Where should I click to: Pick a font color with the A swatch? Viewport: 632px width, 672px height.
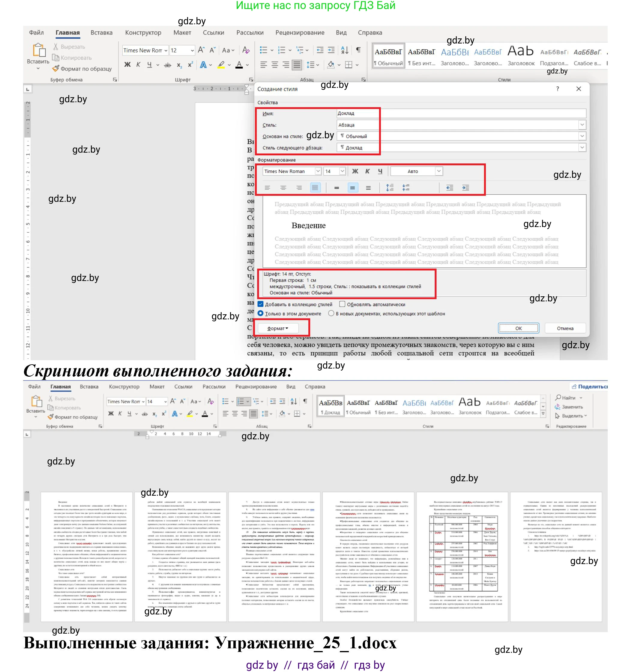(x=239, y=64)
